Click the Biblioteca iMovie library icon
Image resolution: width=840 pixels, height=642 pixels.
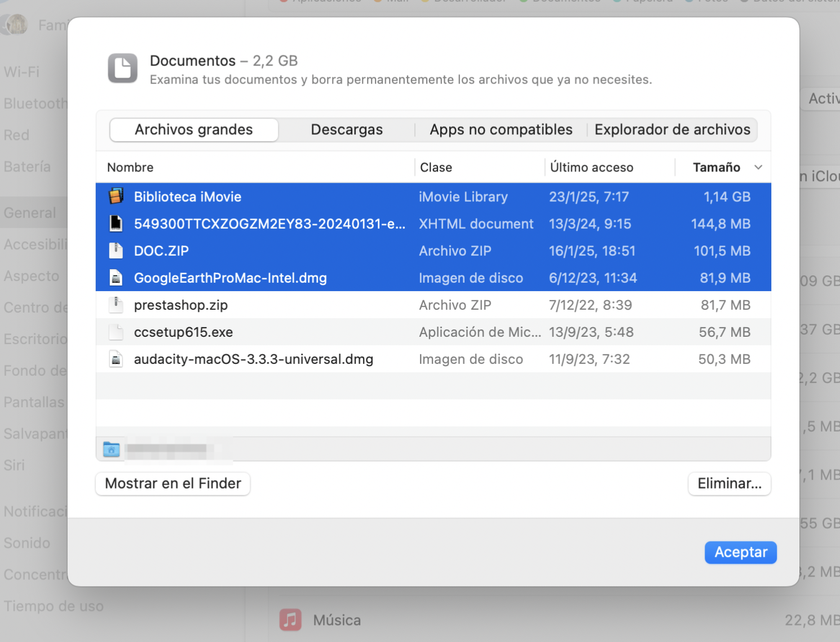(116, 196)
